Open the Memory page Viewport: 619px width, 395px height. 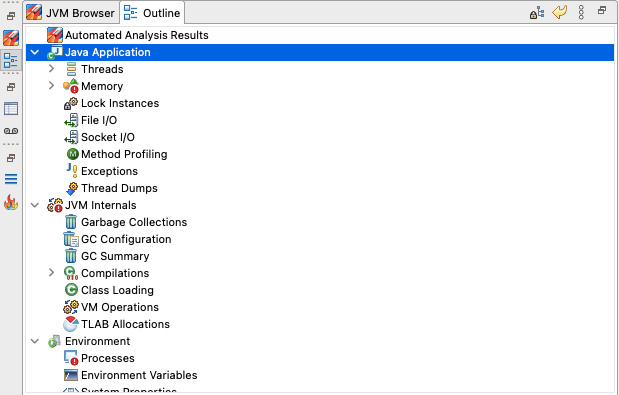click(x=102, y=86)
